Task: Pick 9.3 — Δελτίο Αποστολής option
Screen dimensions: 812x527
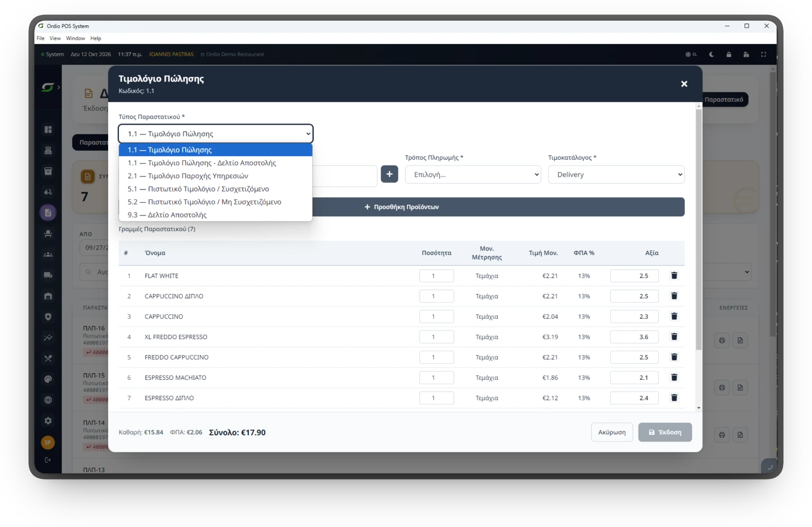Action: (215, 215)
